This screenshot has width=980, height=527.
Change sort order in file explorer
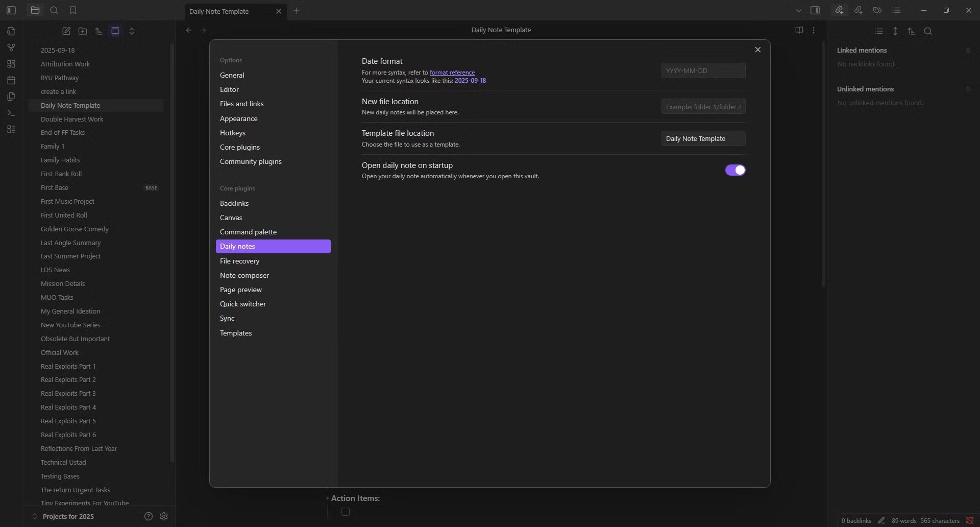click(99, 31)
